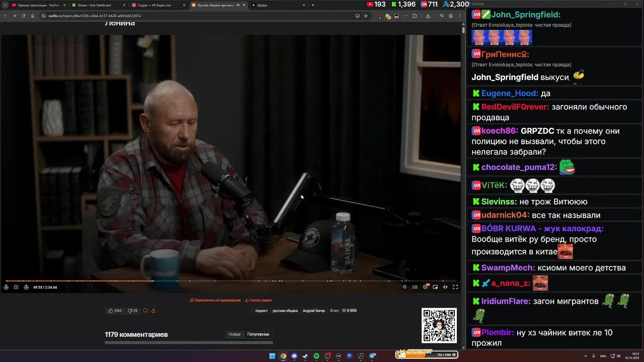The height and width of the screenshot is (362, 644).
Task: Open browser downloads icon
Action: [x=428, y=16]
